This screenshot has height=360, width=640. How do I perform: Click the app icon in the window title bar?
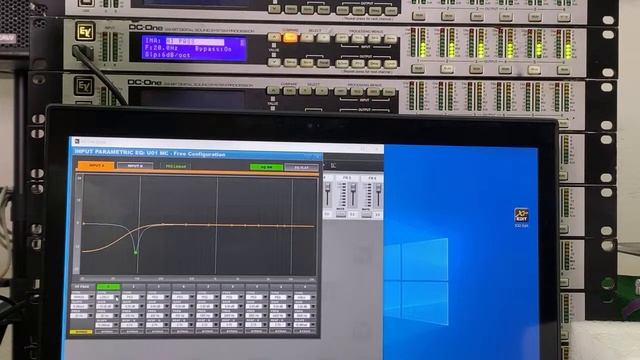pos(76,141)
